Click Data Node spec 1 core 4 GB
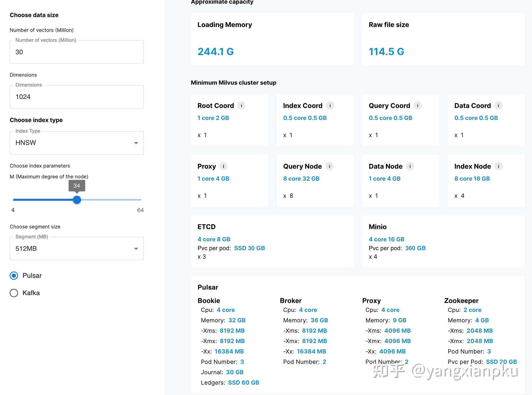Image resolution: width=532 pixels, height=395 pixels. coord(385,179)
